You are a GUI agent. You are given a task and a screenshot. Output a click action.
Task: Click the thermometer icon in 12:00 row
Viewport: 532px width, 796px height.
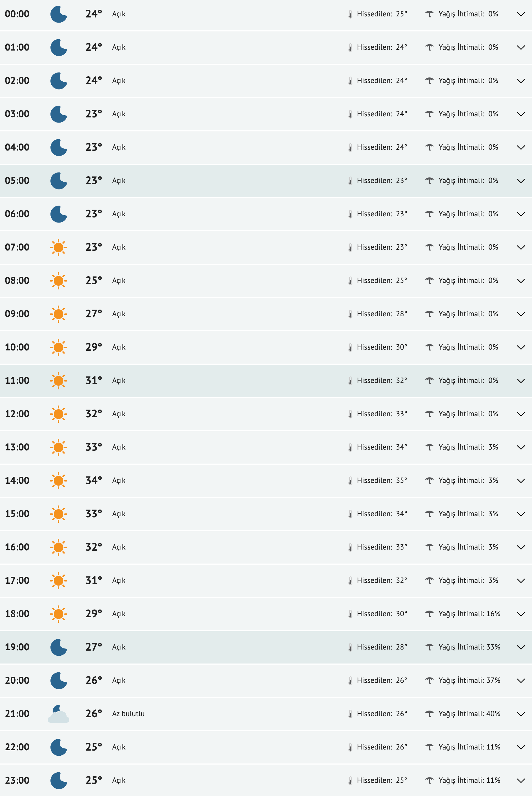click(350, 414)
